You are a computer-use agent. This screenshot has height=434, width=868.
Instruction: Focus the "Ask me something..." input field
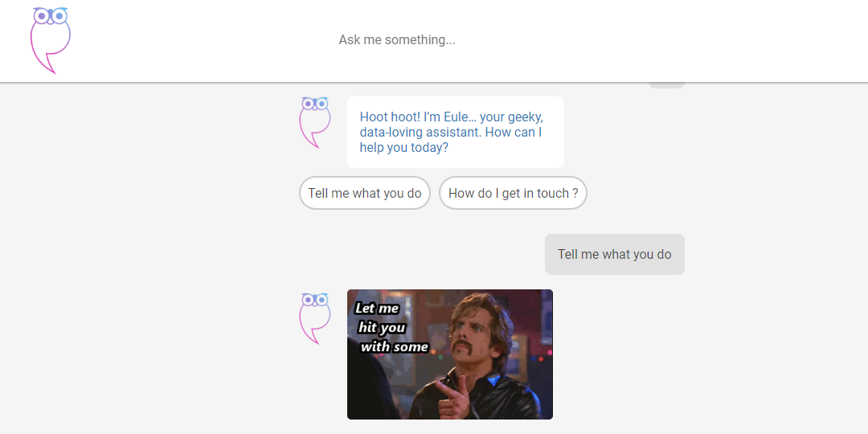click(398, 40)
